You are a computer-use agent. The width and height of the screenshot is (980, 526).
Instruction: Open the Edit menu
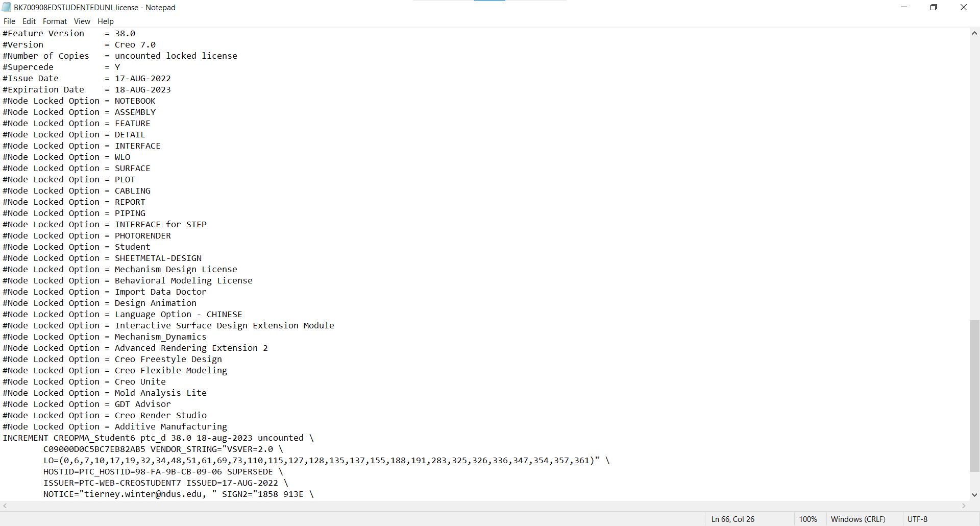(x=29, y=21)
